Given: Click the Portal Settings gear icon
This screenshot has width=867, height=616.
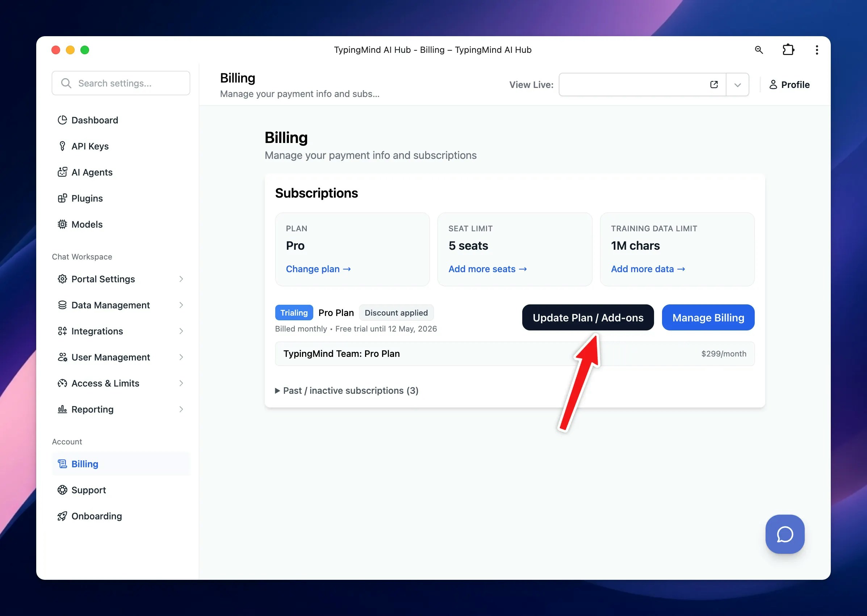Looking at the screenshot, I should coord(62,279).
